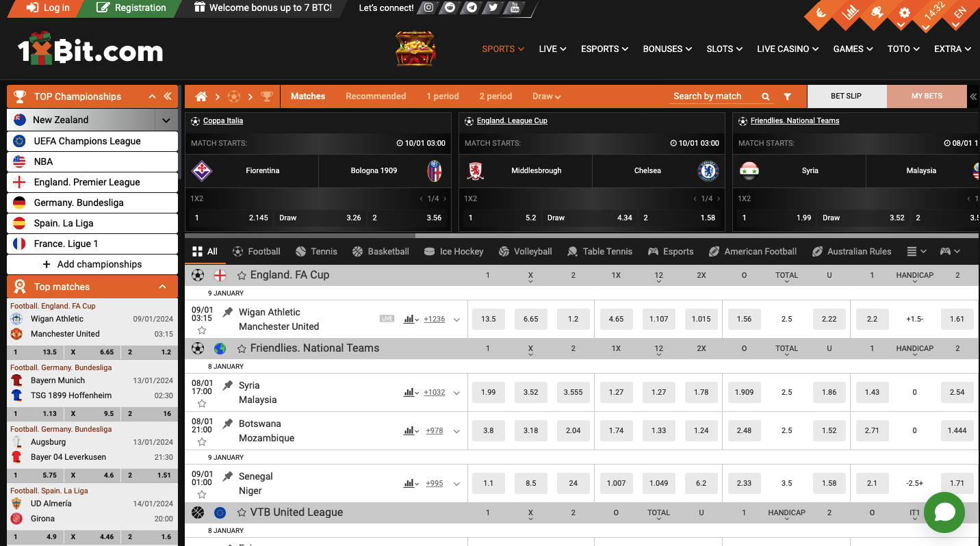The width and height of the screenshot is (980, 546).
Task: Open the EN language dropdown
Action: [959, 14]
